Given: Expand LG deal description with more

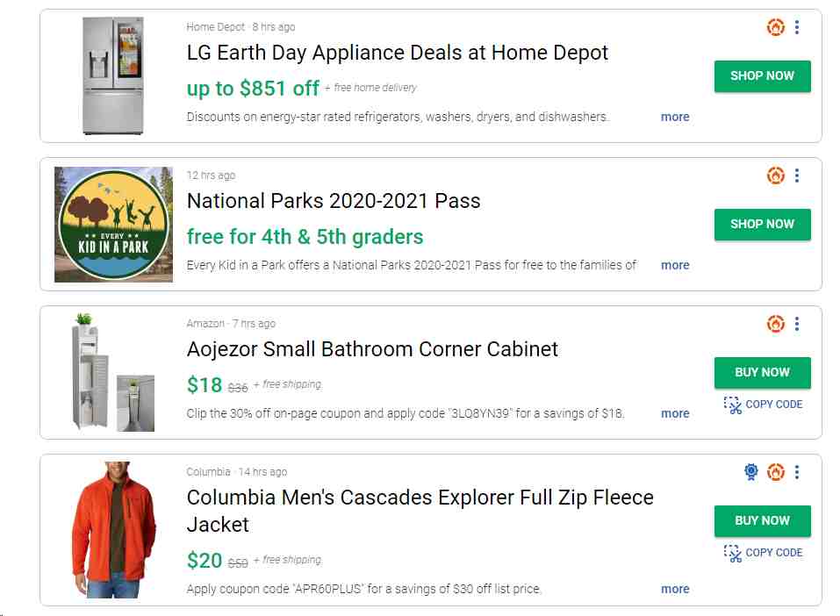Looking at the screenshot, I should pyautogui.click(x=675, y=117).
